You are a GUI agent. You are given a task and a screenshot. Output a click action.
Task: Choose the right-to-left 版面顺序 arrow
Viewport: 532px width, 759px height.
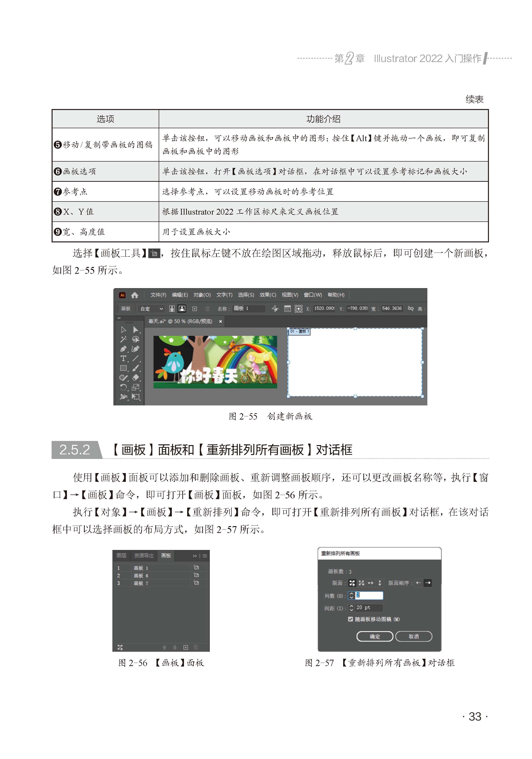coord(418,583)
